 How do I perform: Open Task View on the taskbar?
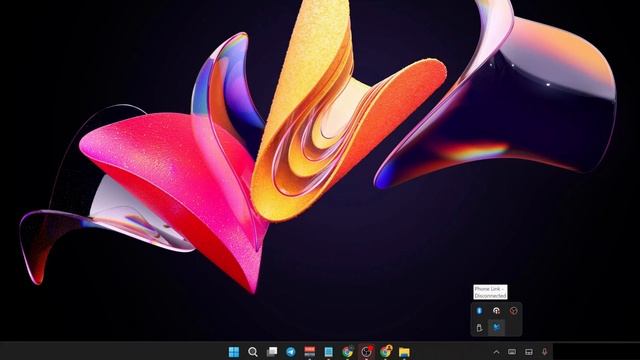point(272,352)
